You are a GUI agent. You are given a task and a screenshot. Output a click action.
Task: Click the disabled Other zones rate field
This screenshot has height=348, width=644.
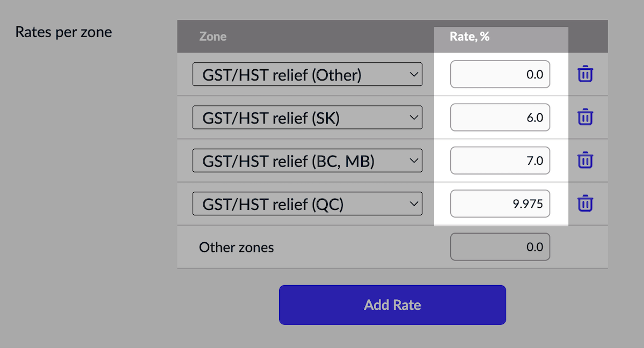pos(500,247)
